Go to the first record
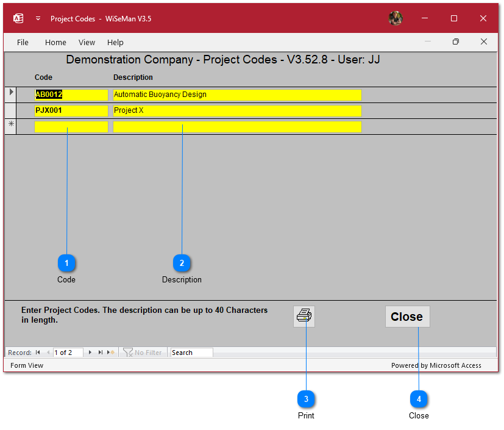 (x=38, y=353)
